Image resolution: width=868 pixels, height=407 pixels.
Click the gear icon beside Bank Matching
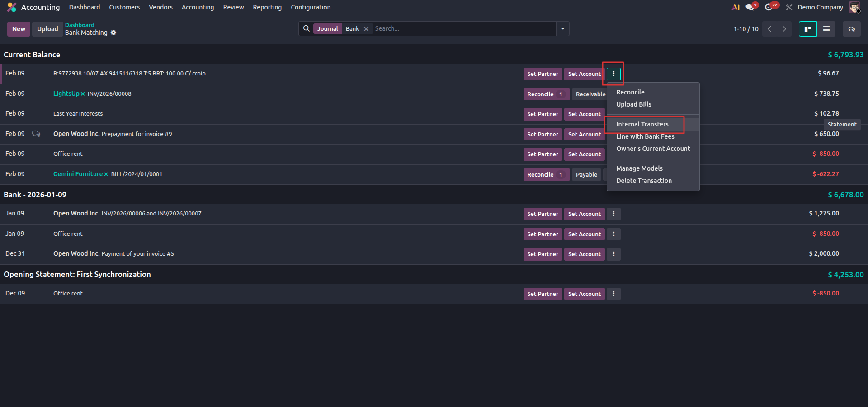pos(113,33)
